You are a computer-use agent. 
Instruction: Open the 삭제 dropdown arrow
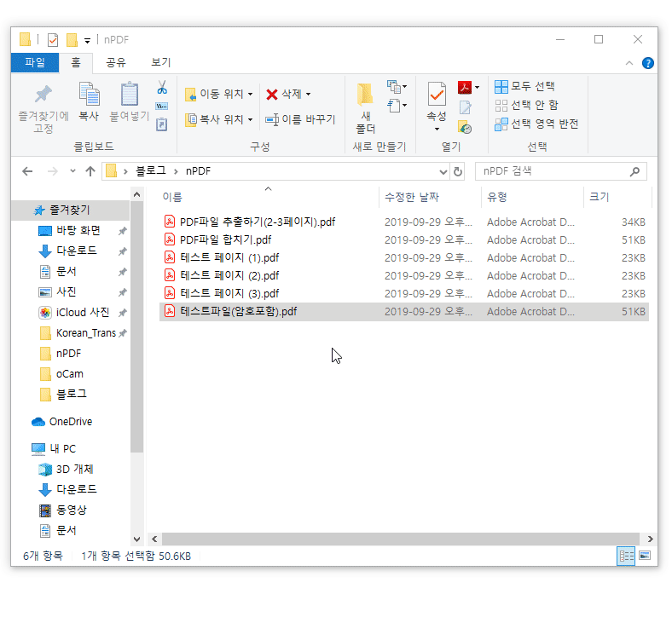tap(308, 95)
